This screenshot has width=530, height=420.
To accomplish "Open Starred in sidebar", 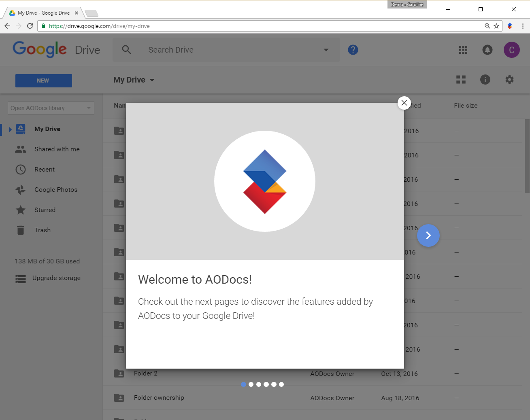I will 45,210.
